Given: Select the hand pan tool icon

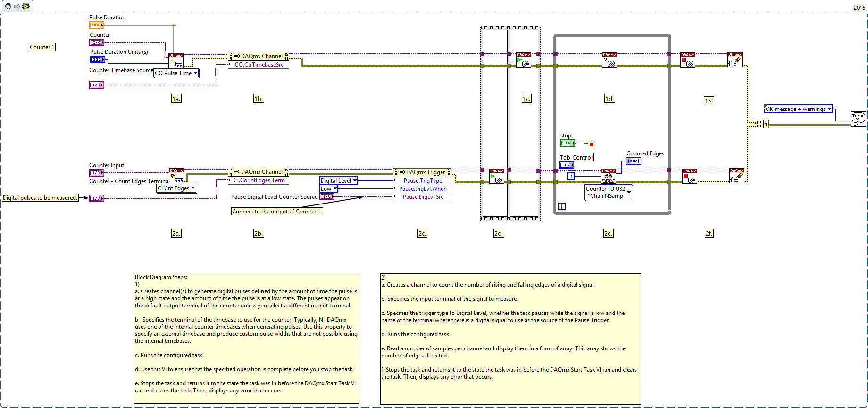Looking at the screenshot, I should click(x=8, y=6).
